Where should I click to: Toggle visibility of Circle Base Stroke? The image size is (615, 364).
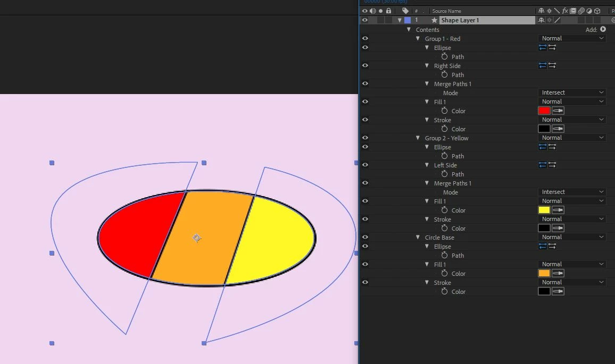tap(365, 282)
